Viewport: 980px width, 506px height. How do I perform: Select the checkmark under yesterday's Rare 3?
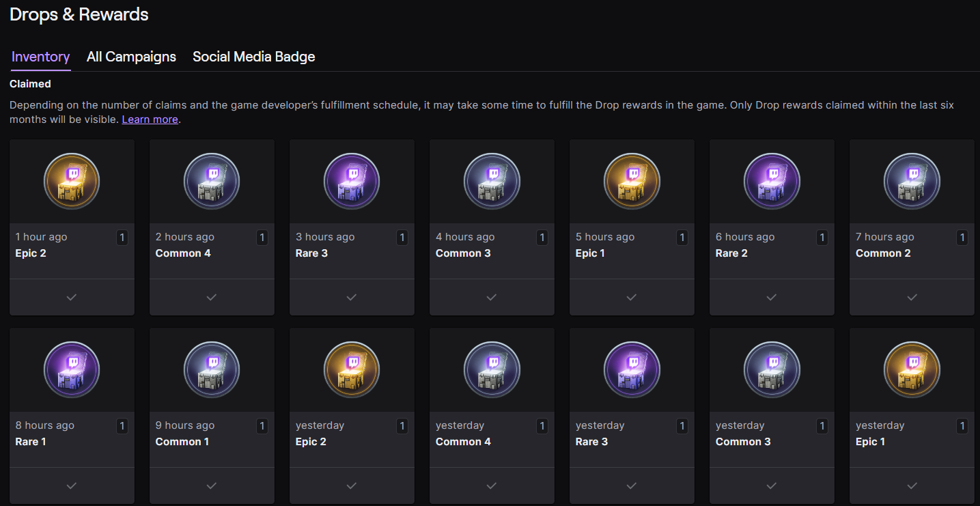coord(632,486)
